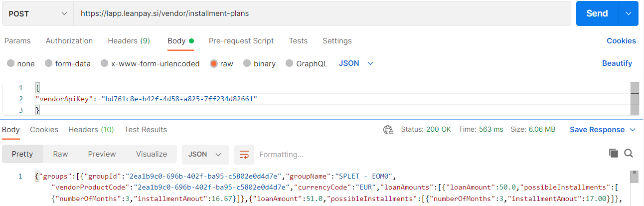Open the response JSON format dropdown
This screenshot has width=644, height=206.
tap(205, 154)
